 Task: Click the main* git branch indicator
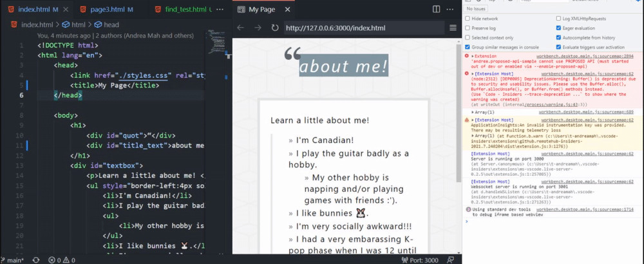[14, 260]
